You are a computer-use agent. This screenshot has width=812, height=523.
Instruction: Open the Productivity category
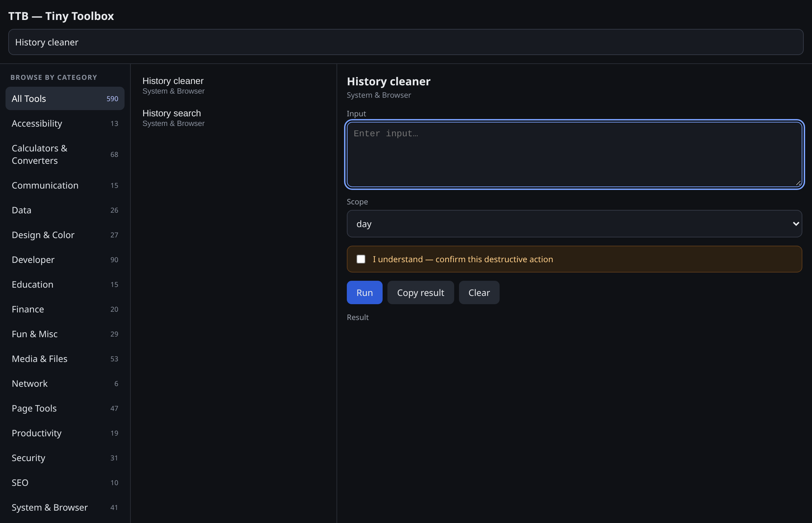[x=65, y=433]
